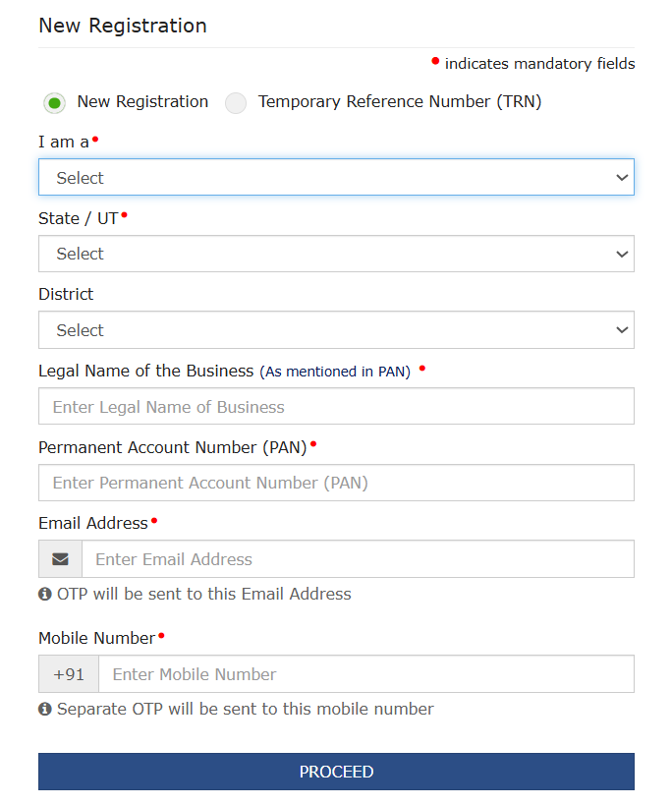Screen dimensions: 672x805
Task: Click the info icon next to Email OTP note
Action: pyautogui.click(x=45, y=594)
